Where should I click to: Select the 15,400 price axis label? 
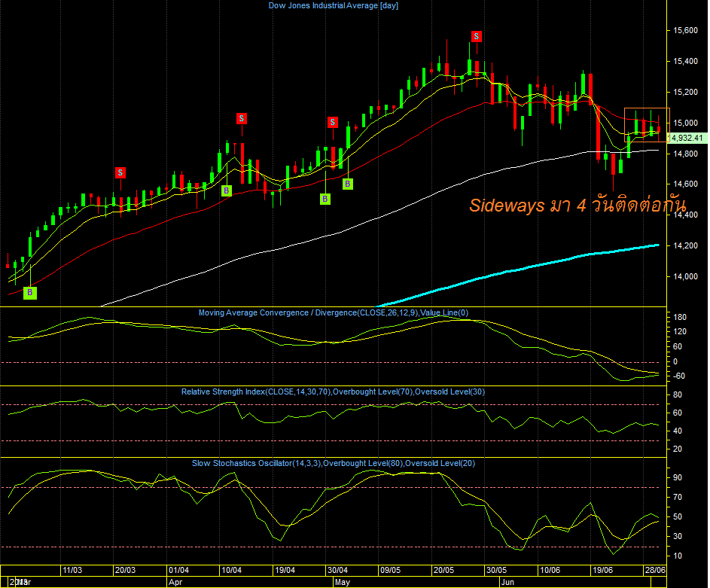click(x=686, y=61)
